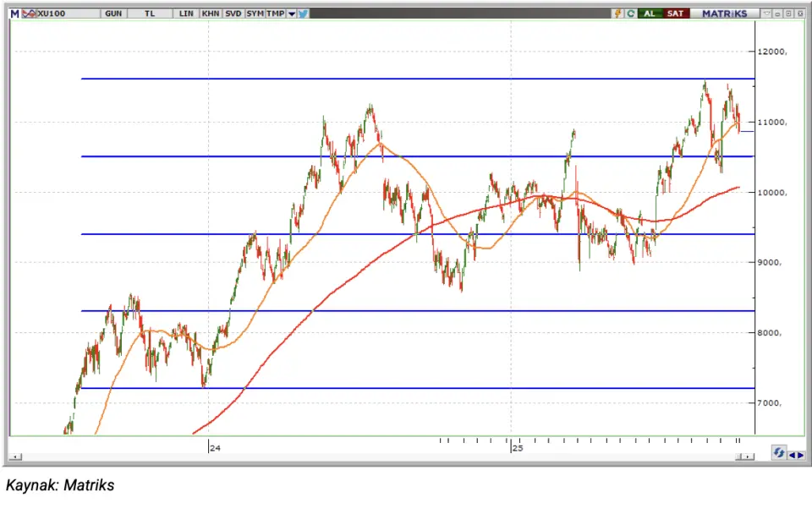Share chart via Twitter bird icon

coord(304,14)
